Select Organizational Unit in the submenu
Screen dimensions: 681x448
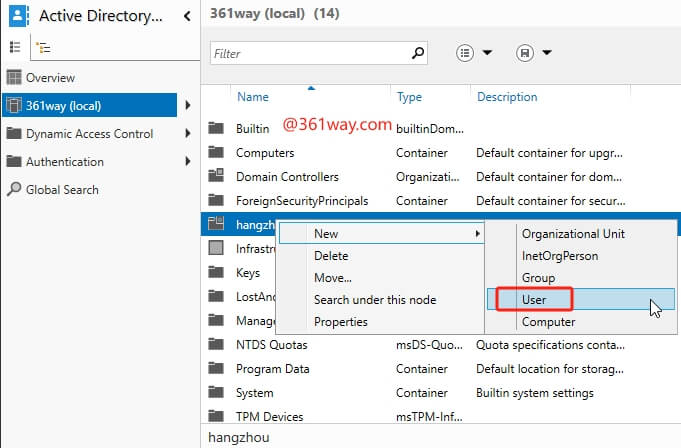[x=573, y=233]
